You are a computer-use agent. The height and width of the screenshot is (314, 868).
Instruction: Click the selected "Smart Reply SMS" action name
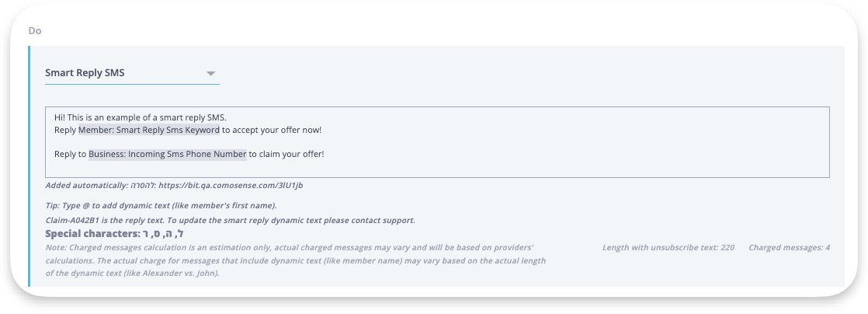[85, 73]
